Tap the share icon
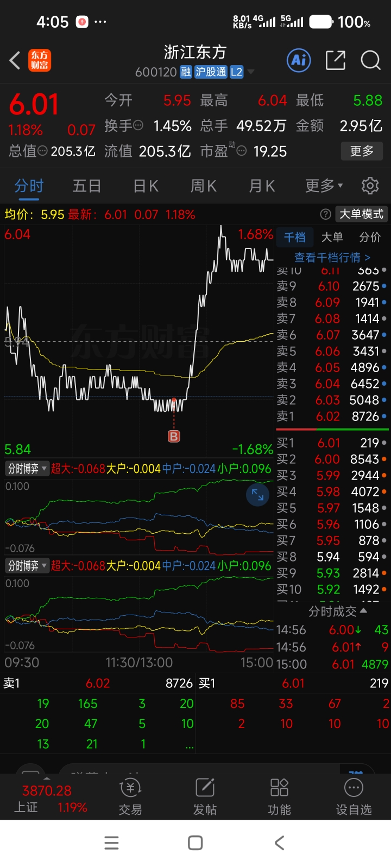The width and height of the screenshot is (391, 868). tap(336, 60)
